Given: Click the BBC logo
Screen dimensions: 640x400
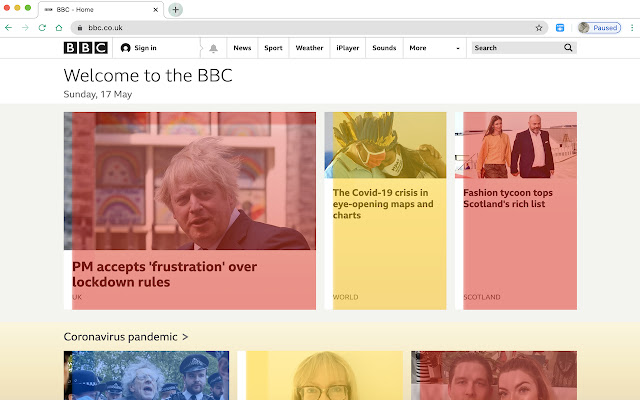Looking at the screenshot, I should [86, 48].
